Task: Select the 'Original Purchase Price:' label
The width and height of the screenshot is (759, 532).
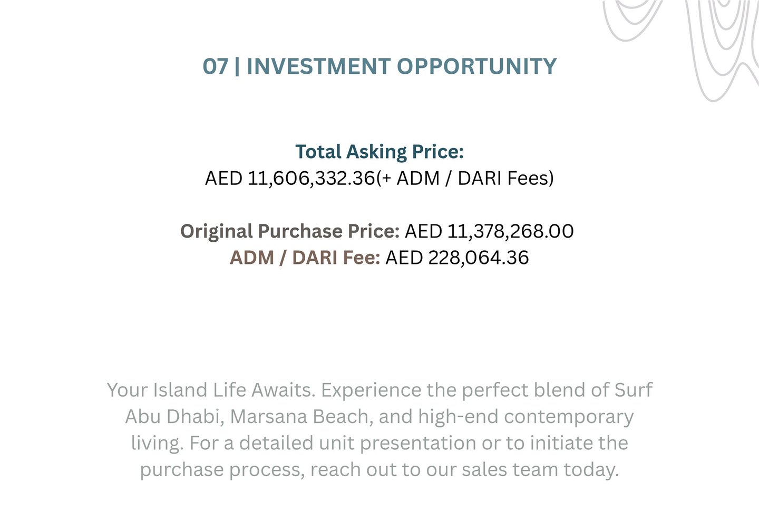Action: click(290, 231)
